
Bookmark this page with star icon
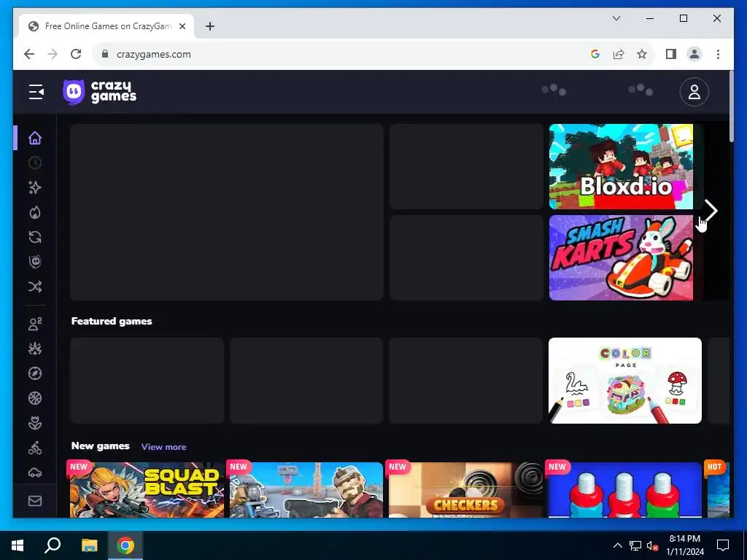coord(642,54)
